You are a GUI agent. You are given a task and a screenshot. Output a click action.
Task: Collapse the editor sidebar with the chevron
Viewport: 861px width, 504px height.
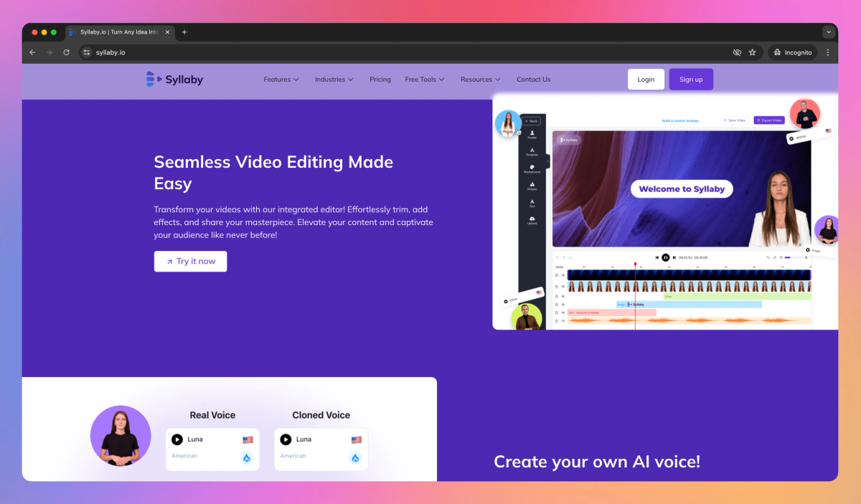point(547,161)
